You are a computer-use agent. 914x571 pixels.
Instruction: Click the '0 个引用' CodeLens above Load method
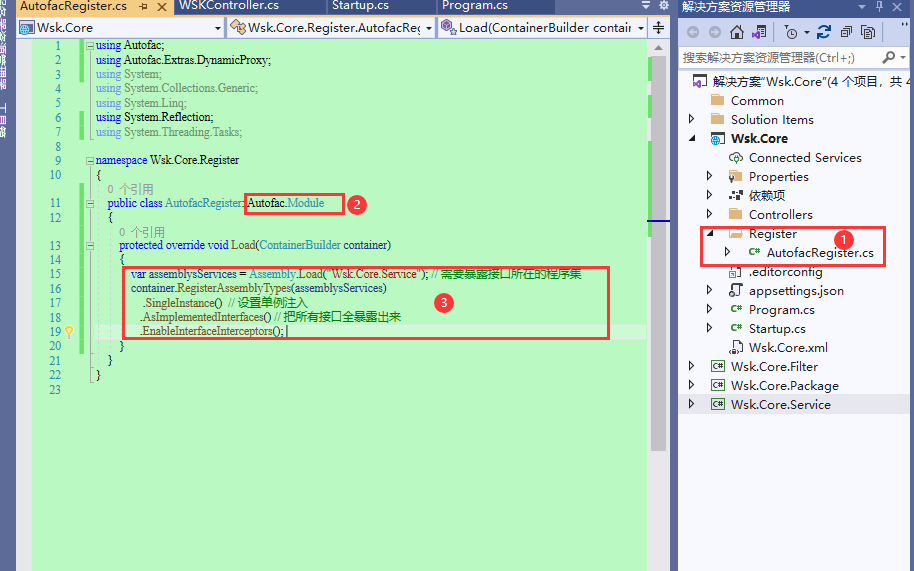142,232
